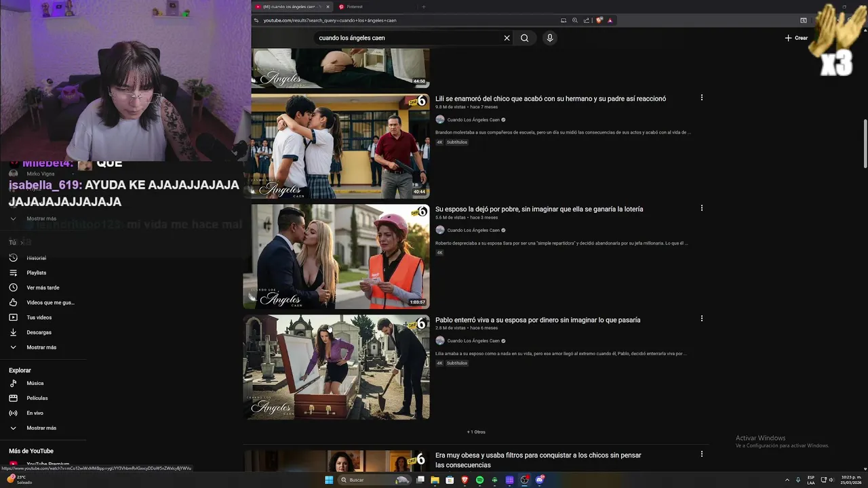Open options menu for Era muy obesa video

tap(702, 454)
